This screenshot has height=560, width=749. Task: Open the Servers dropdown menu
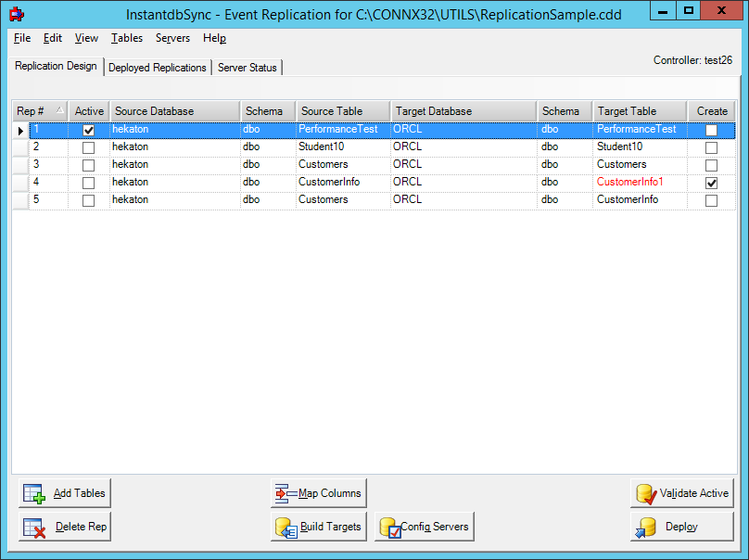(171, 39)
